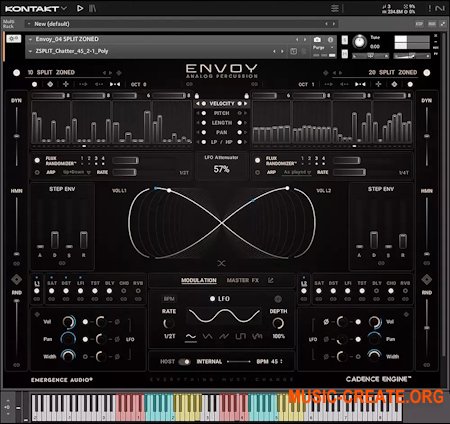The width and height of the screenshot is (450, 424).
Task: Select the VELOCITY sequencer lane
Action: 222,104
